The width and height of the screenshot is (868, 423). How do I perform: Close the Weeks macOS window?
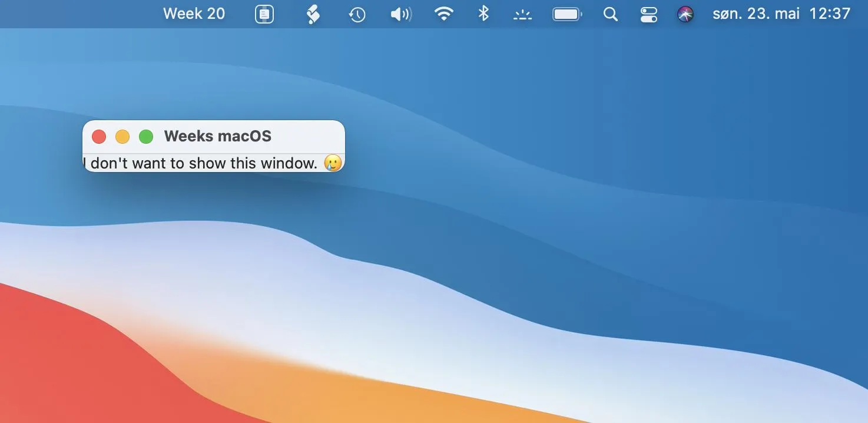coord(99,137)
